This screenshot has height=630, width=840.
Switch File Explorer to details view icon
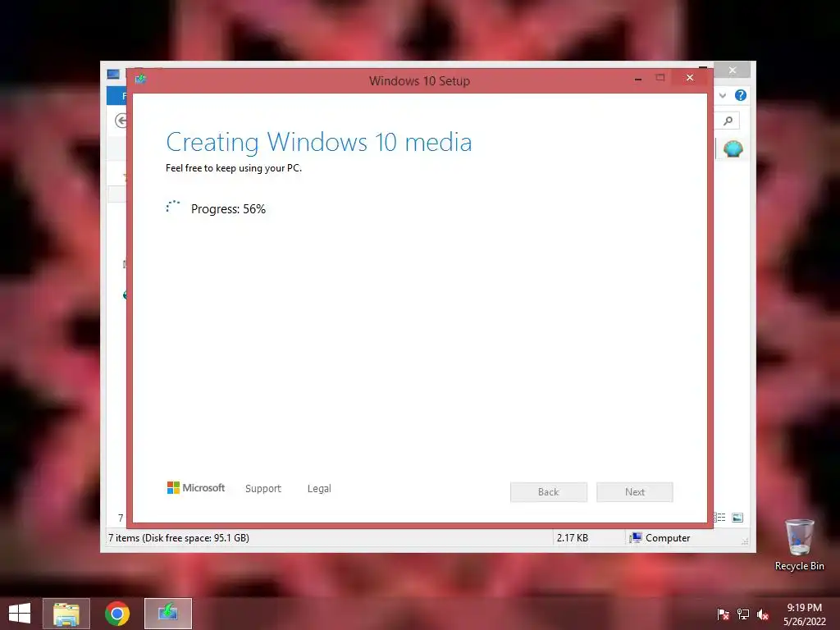click(x=719, y=517)
